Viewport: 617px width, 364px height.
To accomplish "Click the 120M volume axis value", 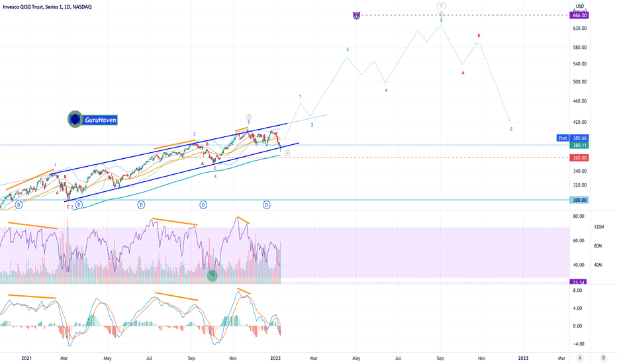I will pyautogui.click(x=599, y=227).
